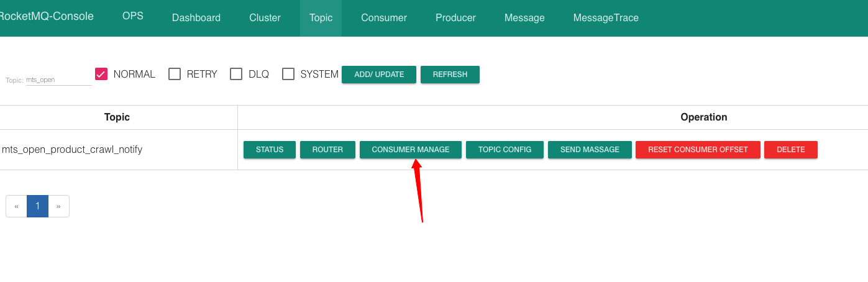Go to next page with » arrow
The height and width of the screenshot is (282, 868).
(58, 206)
